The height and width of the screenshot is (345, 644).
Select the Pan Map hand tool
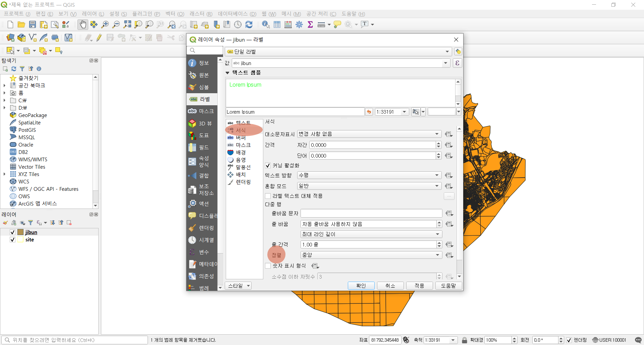pyautogui.click(x=83, y=24)
